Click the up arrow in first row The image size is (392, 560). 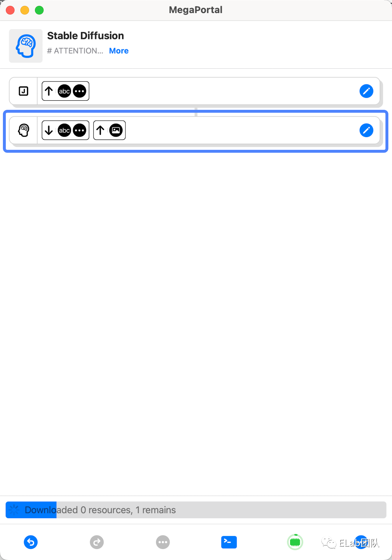point(49,91)
